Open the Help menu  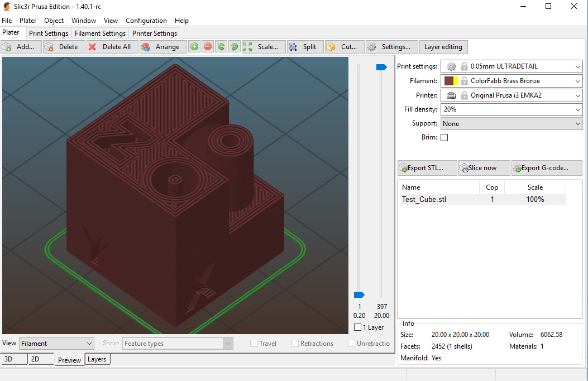(x=181, y=21)
